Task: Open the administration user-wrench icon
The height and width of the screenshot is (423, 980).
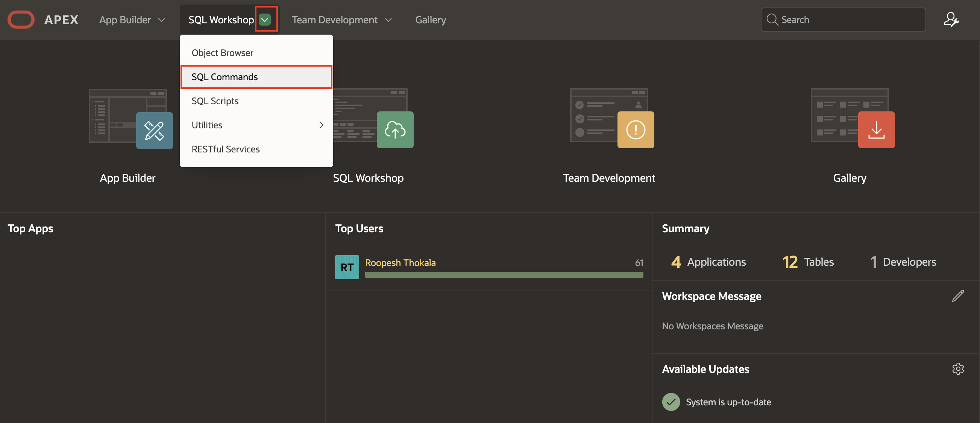Action: [951, 20]
